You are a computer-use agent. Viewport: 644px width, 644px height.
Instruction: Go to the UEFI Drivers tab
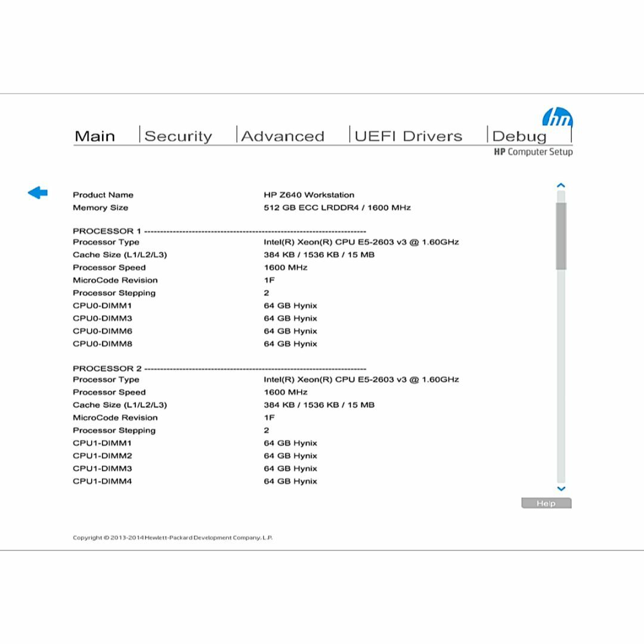[x=408, y=136]
